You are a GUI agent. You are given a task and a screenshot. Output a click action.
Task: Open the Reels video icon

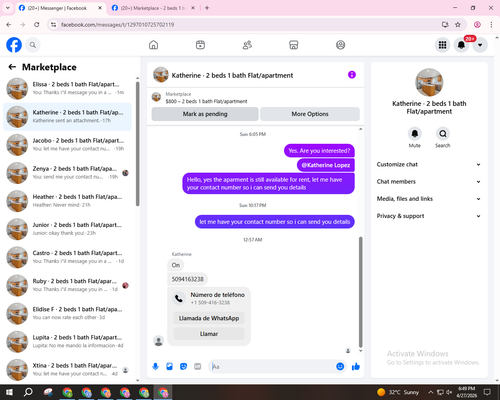coord(200,45)
